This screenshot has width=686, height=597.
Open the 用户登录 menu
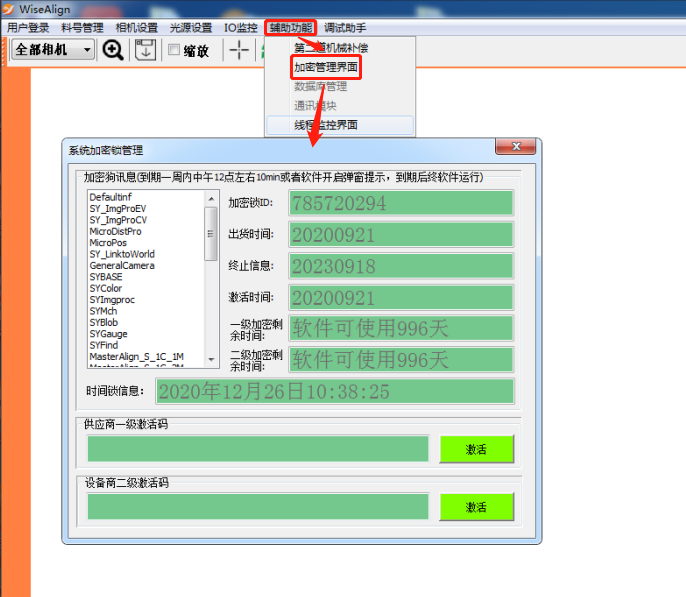pyautogui.click(x=28, y=28)
